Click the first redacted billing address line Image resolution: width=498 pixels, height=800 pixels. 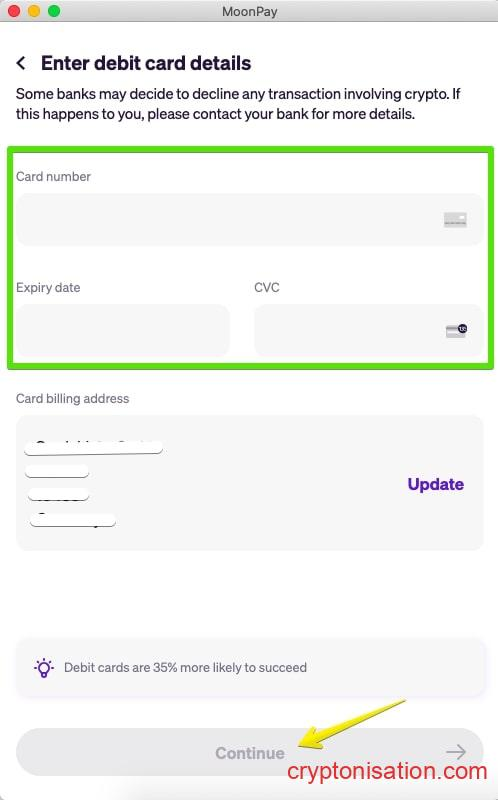point(94,447)
